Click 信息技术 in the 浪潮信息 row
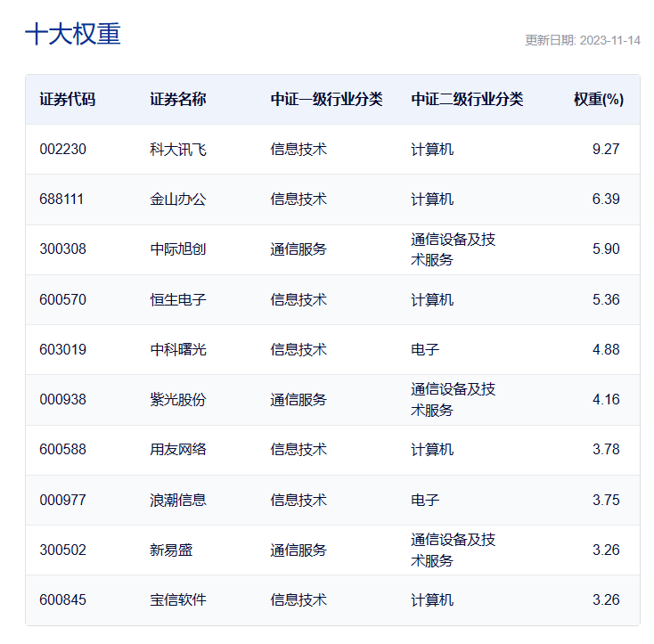This screenshot has height=644, width=654. click(x=298, y=500)
